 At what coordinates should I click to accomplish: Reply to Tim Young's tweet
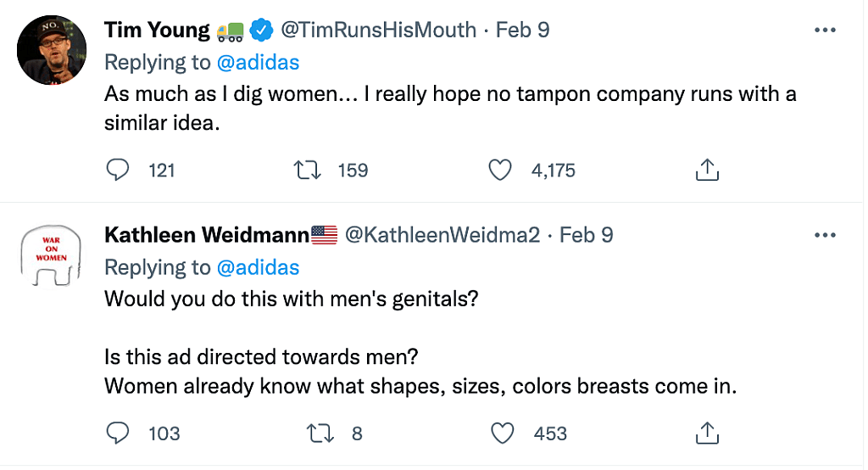pos(117,171)
